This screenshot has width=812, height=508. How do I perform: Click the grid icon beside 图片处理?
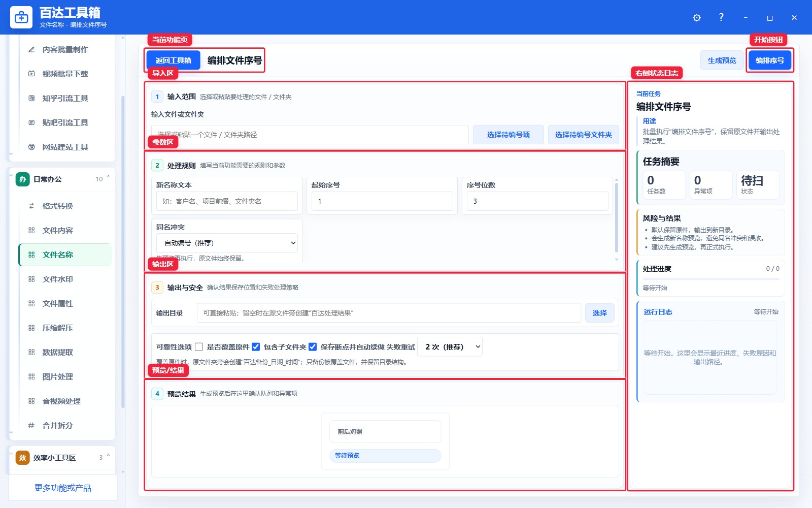click(31, 377)
